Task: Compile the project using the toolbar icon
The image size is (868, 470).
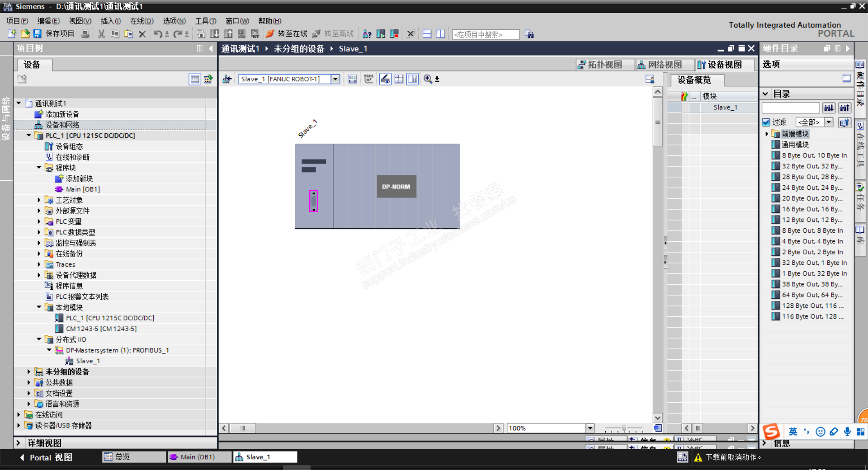Action: tap(201, 34)
